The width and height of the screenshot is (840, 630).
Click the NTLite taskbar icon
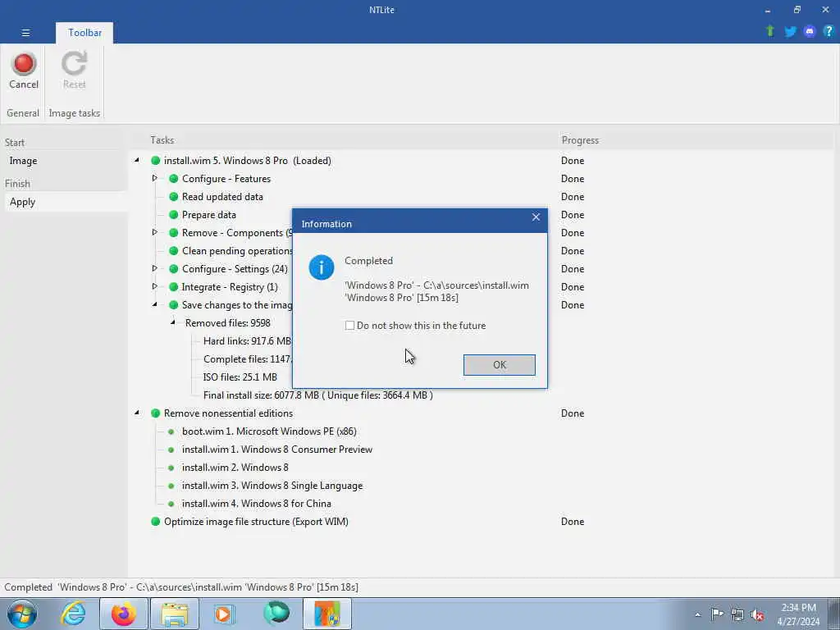[327, 614]
